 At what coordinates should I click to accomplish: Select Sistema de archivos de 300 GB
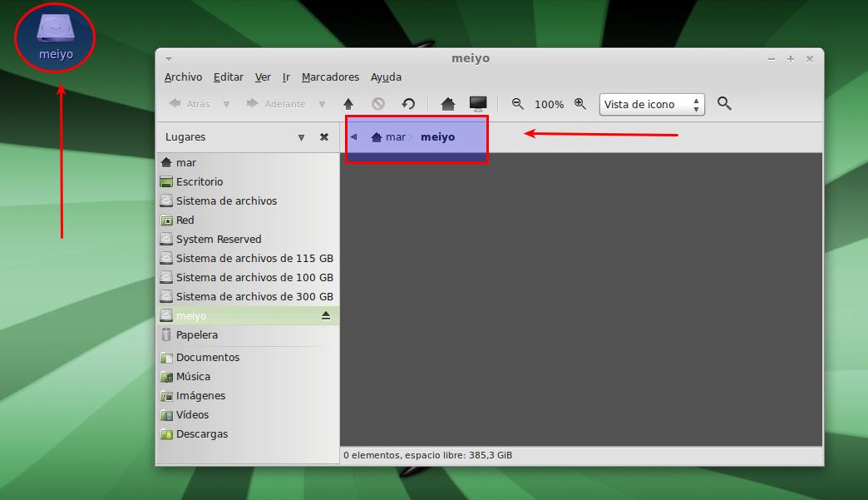254,297
